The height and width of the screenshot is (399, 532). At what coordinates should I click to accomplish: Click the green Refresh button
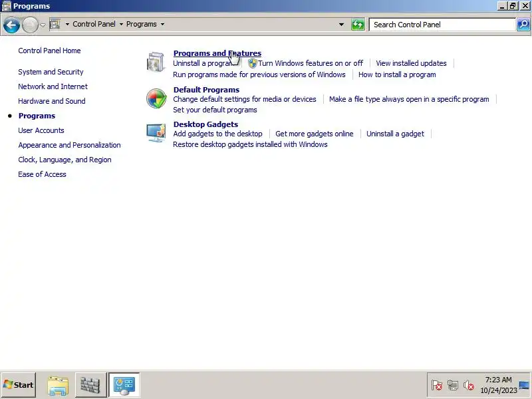tap(358, 25)
